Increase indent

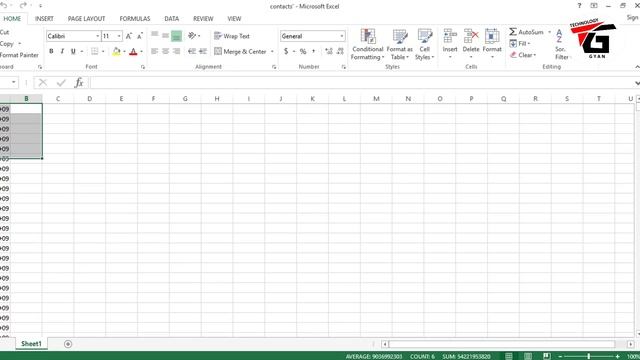tap(203, 51)
